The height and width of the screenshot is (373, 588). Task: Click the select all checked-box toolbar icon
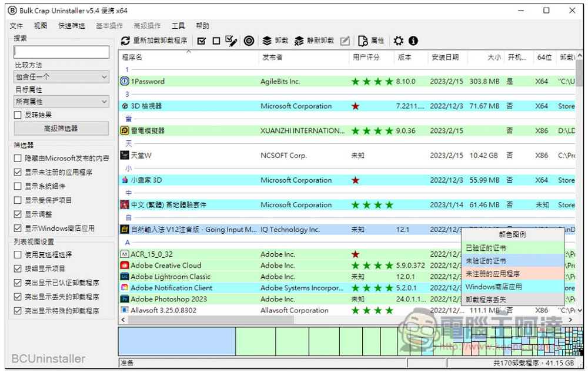pos(202,41)
